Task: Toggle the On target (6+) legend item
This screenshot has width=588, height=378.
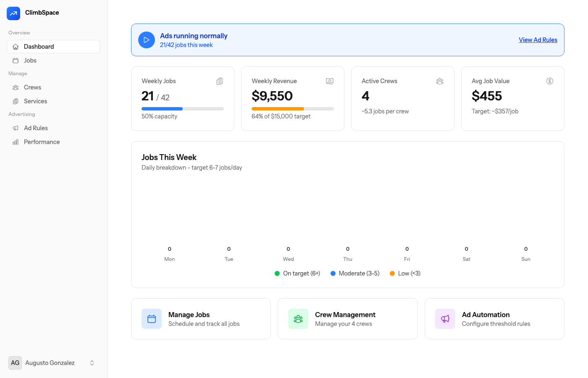Action: (297, 273)
